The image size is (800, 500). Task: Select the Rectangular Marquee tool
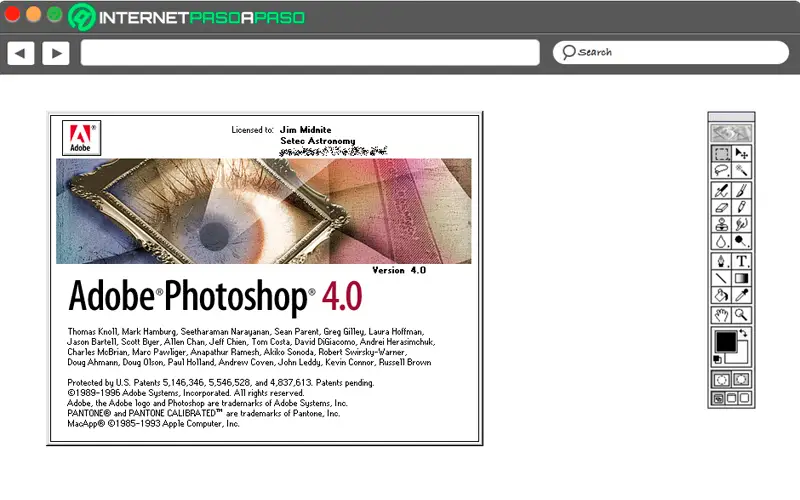[x=721, y=154]
